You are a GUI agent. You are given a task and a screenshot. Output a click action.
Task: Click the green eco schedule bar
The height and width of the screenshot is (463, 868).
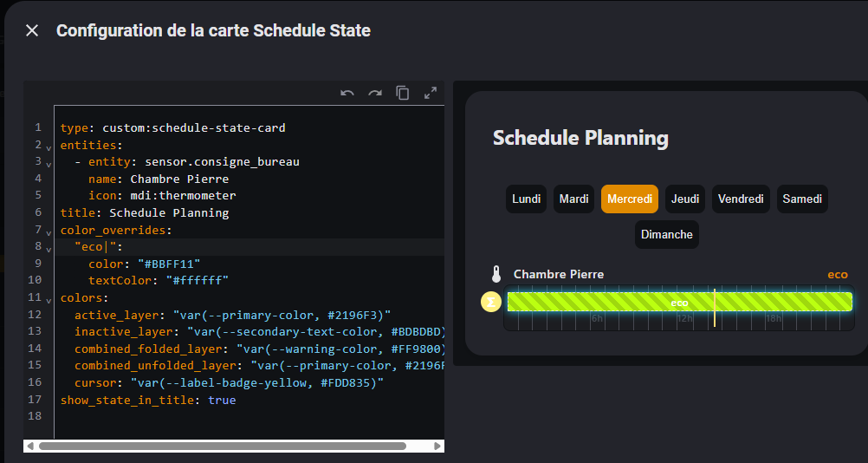tap(606, 302)
